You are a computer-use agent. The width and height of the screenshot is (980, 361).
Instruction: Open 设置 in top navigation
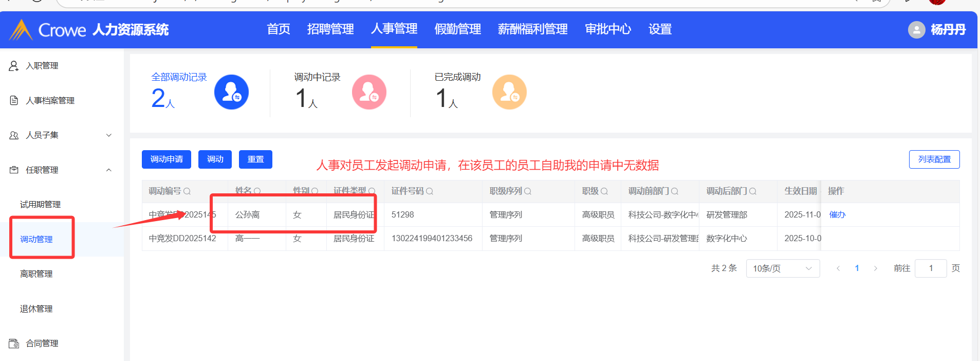[660, 29]
